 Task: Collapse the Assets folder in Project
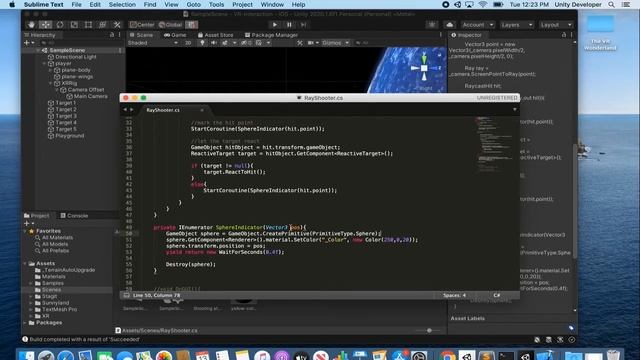(25, 264)
